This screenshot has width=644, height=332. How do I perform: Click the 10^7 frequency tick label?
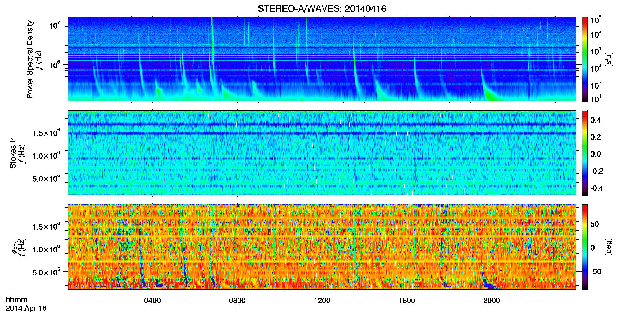[x=55, y=25]
